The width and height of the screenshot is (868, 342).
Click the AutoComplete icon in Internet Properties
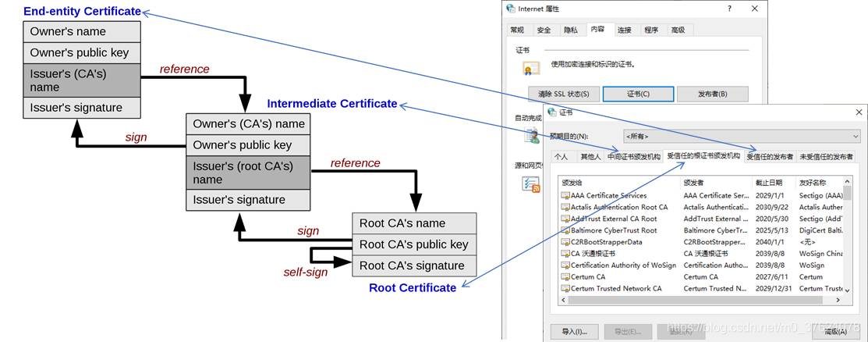[532, 136]
